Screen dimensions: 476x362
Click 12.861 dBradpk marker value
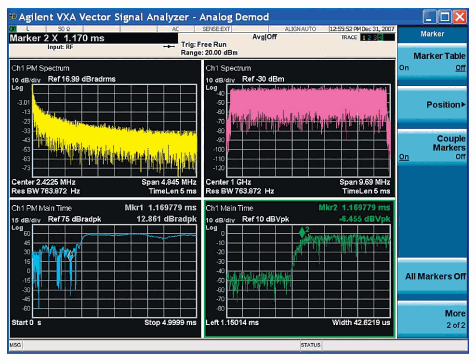pyautogui.click(x=166, y=219)
